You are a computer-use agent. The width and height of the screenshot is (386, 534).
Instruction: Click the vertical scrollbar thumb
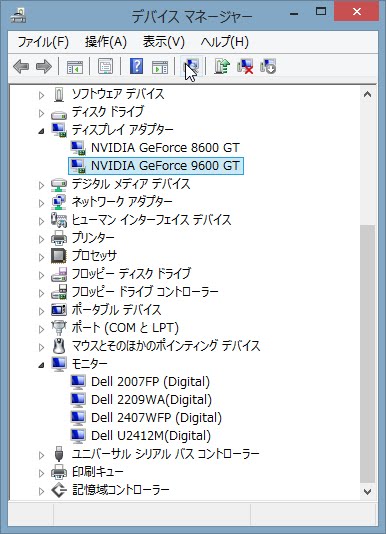367,354
